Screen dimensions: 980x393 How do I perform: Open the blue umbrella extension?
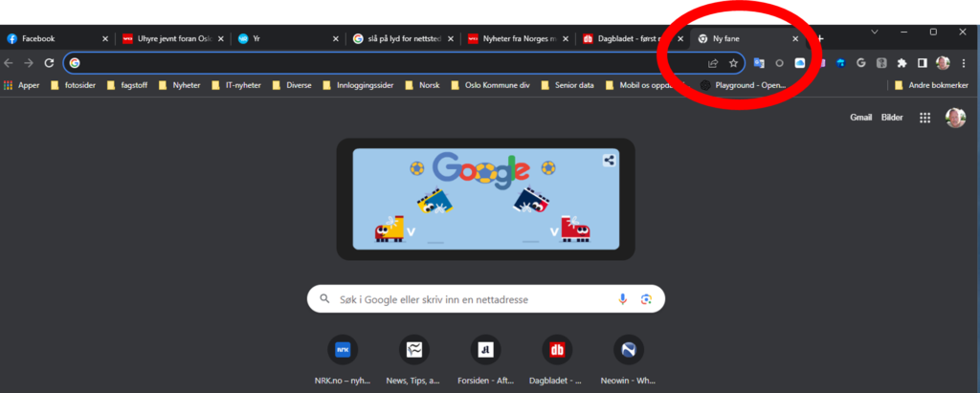point(840,63)
